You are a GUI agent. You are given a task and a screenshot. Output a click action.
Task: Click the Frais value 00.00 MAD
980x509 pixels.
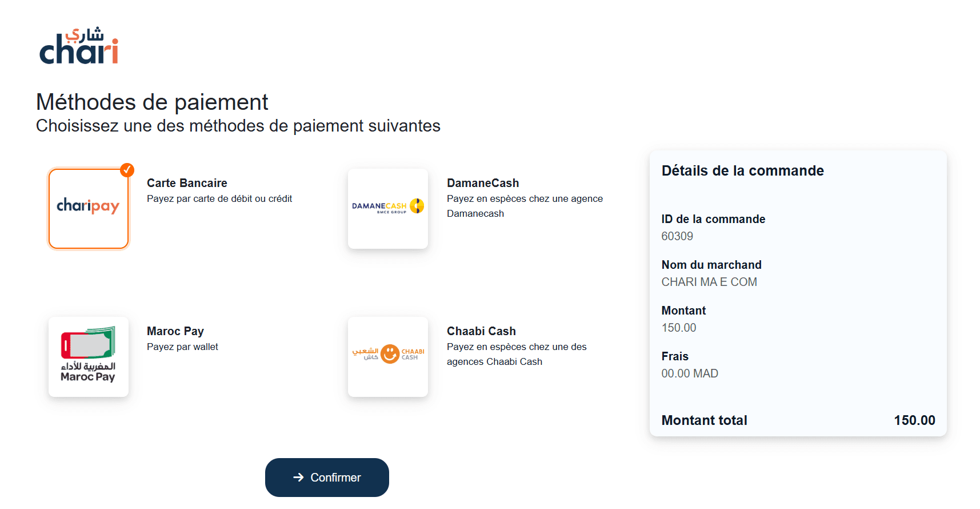tap(690, 373)
